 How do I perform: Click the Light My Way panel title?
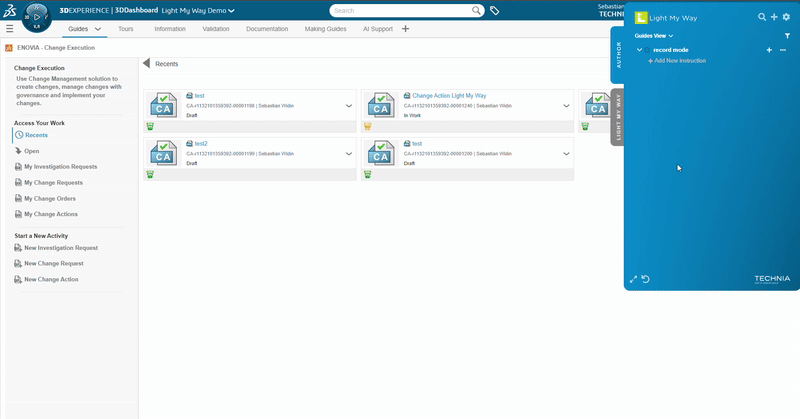tap(673, 18)
